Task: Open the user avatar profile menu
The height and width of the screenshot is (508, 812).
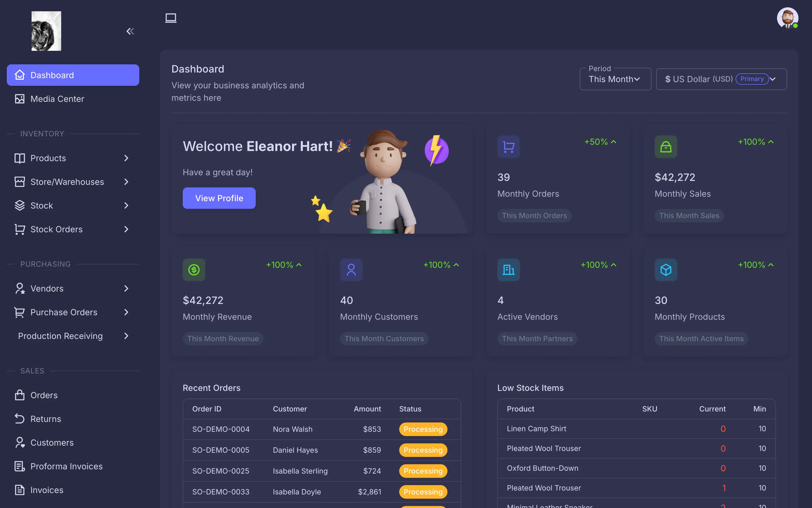Action: tap(787, 18)
